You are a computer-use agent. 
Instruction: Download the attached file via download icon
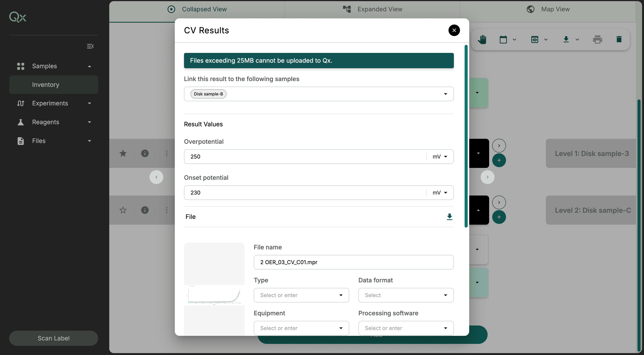pyautogui.click(x=449, y=216)
